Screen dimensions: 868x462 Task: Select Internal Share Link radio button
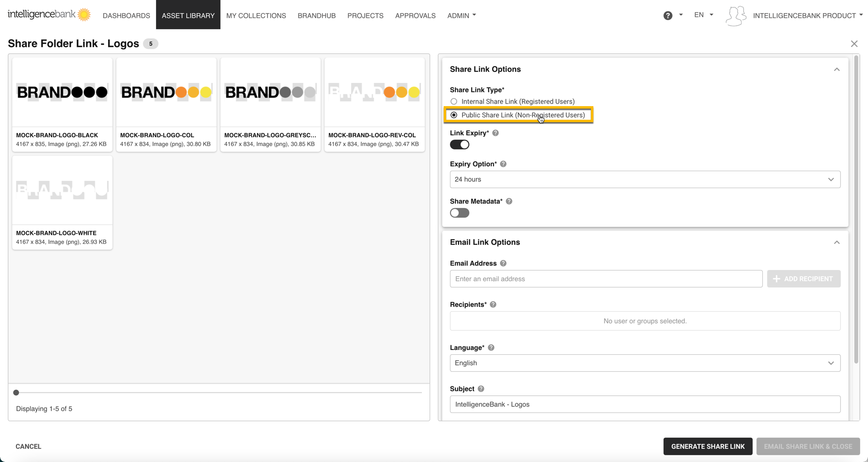pyautogui.click(x=454, y=101)
